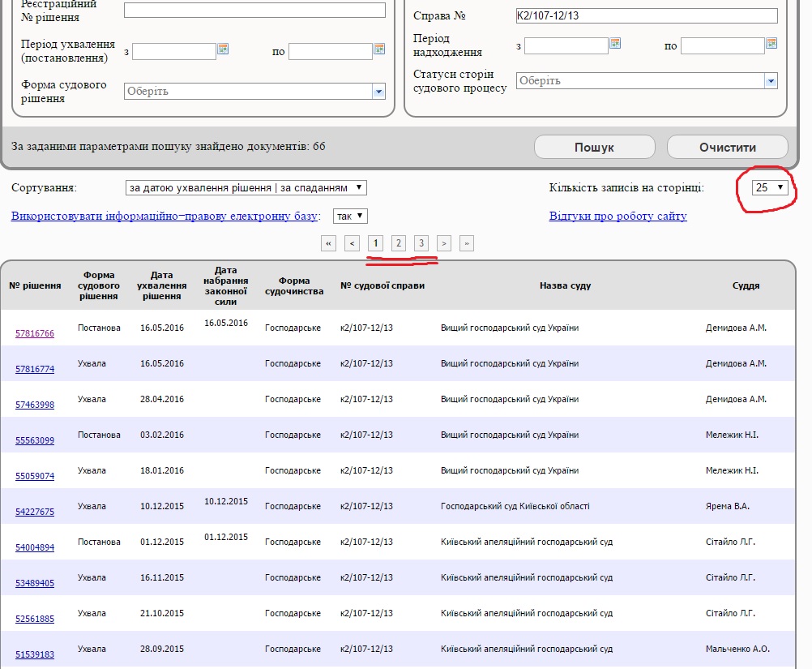Viewport: 812px width, 669px height.
Task: Go to next results page
Action: [x=444, y=243]
